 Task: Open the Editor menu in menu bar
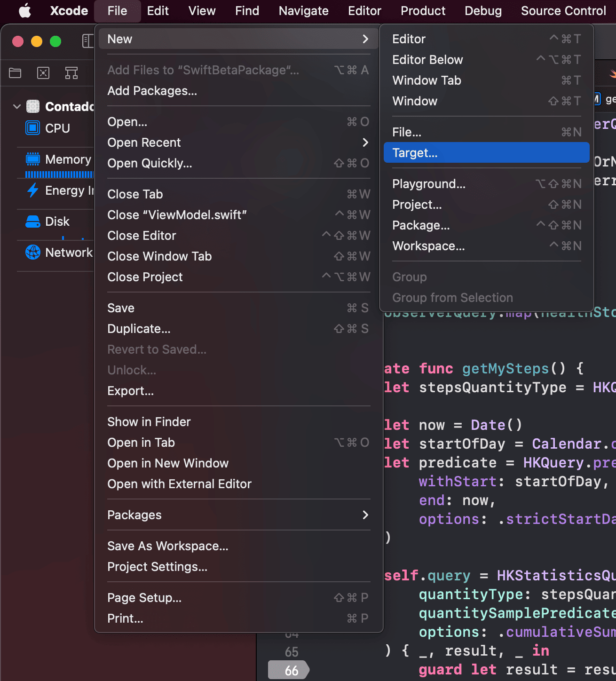[x=364, y=10]
